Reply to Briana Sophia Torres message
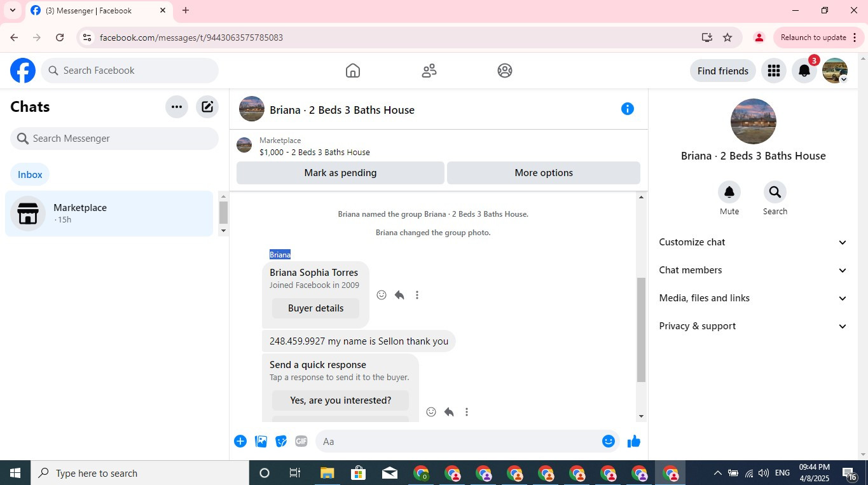The image size is (868, 485). pos(399,295)
